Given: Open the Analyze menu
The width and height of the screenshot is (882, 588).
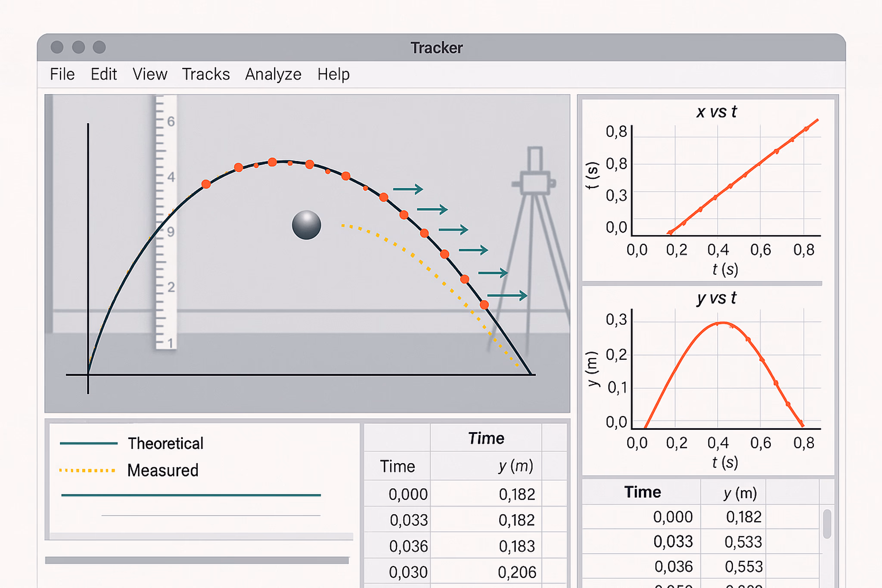Looking at the screenshot, I should click(273, 74).
